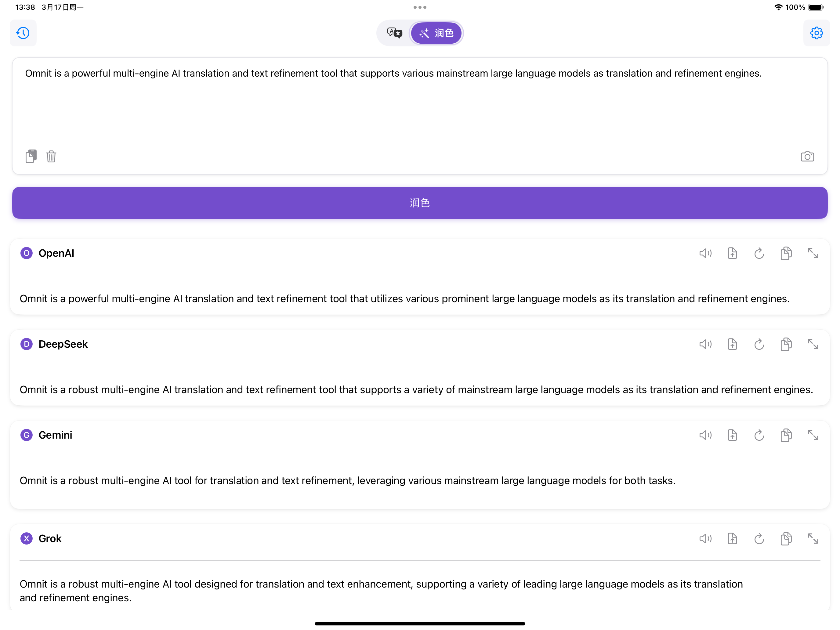Open settings via the gear icon
This screenshot has width=840, height=630.
tap(816, 33)
